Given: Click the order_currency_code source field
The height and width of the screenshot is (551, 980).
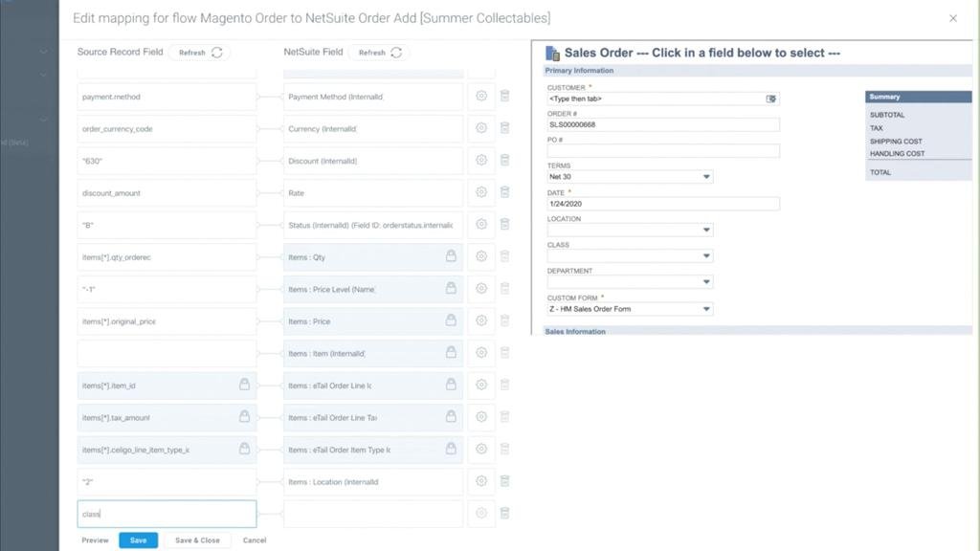Looking at the screenshot, I should [167, 129].
